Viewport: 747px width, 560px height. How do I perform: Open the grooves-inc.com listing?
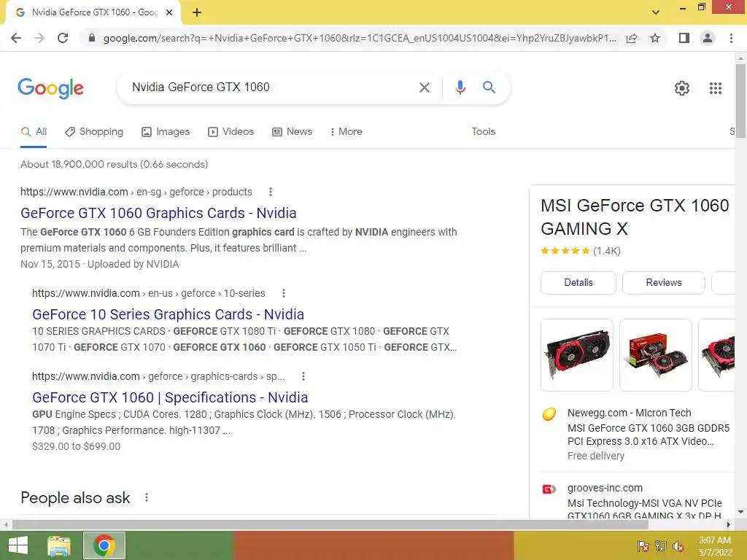coord(638,500)
